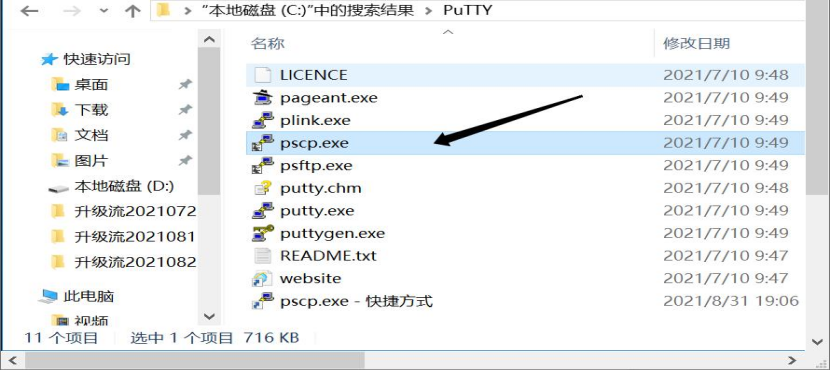Select the pageant.exe hat icon
The height and width of the screenshot is (371, 831).
pyautogui.click(x=263, y=98)
